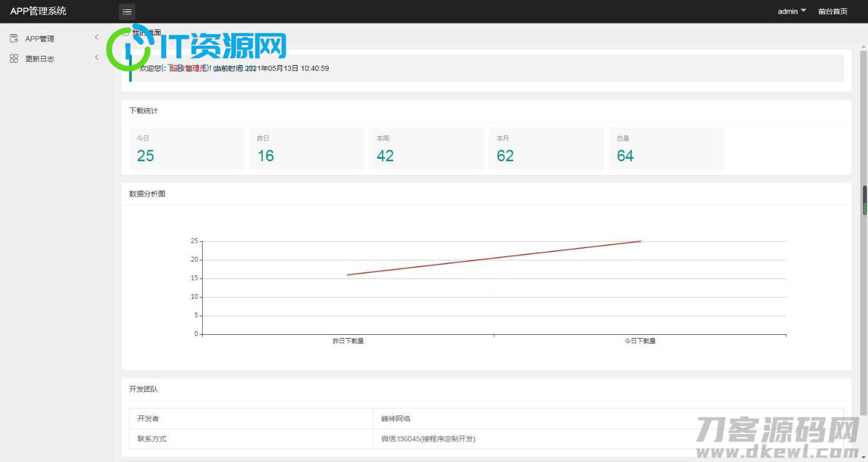
Task: Click the 昨日下载量 axis label
Action: point(348,341)
